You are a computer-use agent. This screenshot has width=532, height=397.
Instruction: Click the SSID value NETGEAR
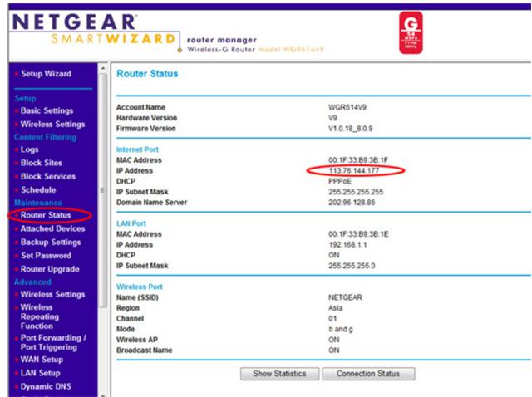[346, 297]
